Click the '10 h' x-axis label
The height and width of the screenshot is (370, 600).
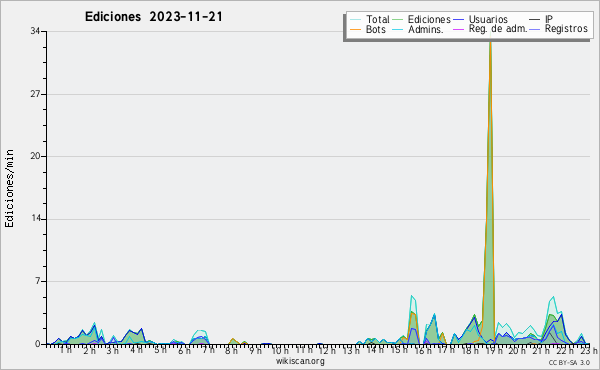point(280,351)
